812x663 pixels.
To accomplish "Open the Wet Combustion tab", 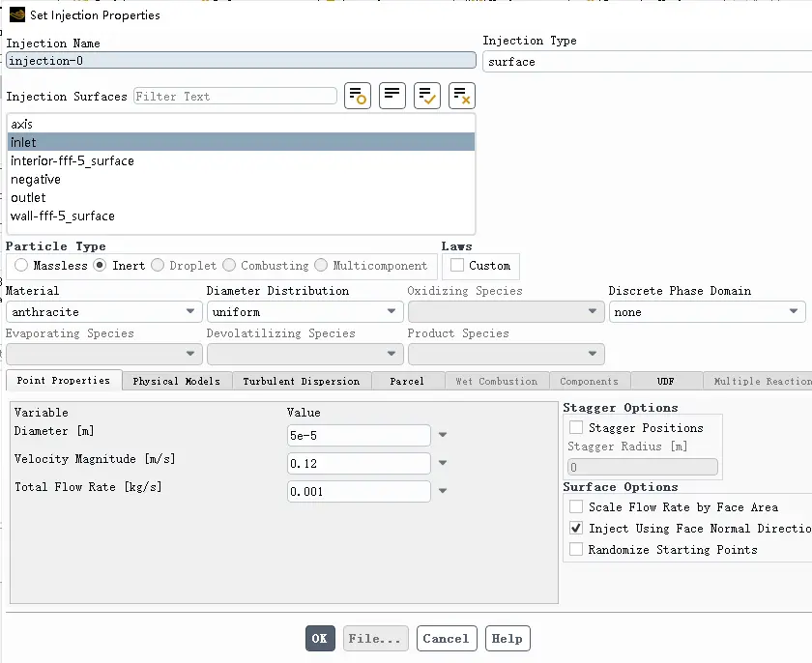I will (497, 381).
